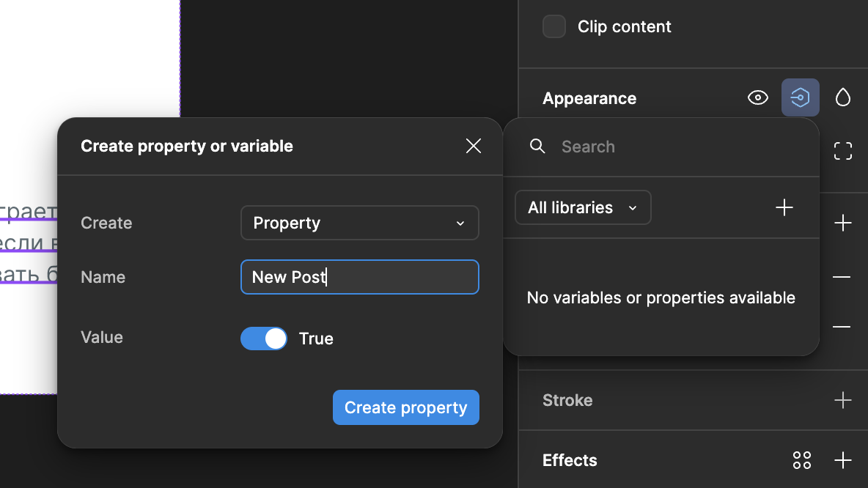Add a stroke with the plus icon

(843, 400)
